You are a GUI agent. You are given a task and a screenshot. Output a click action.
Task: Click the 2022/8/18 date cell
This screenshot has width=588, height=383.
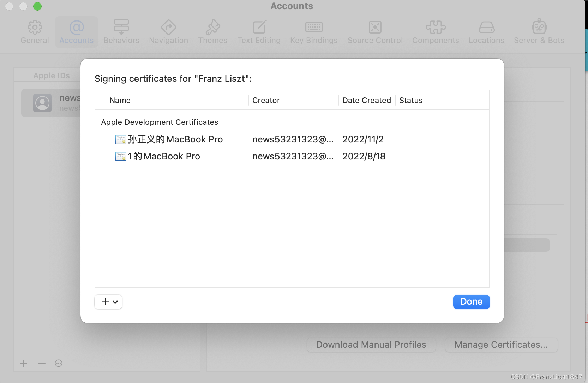pyautogui.click(x=364, y=156)
